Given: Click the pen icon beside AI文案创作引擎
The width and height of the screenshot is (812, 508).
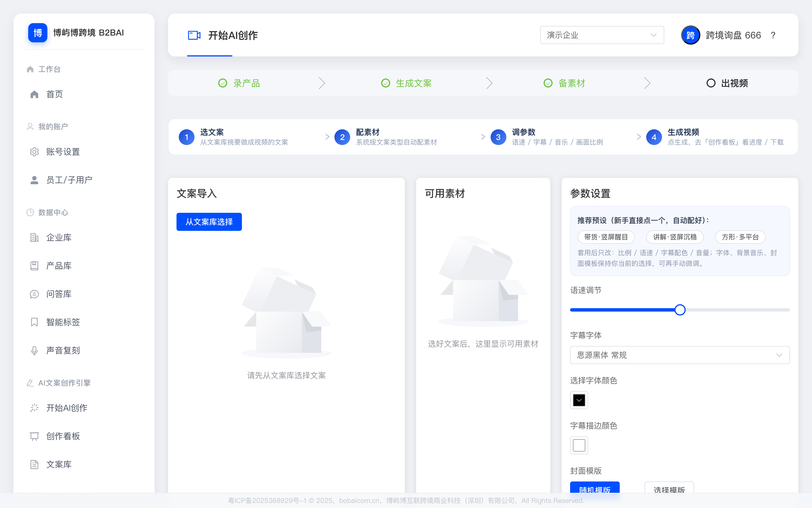Looking at the screenshot, I should pyautogui.click(x=30, y=383).
